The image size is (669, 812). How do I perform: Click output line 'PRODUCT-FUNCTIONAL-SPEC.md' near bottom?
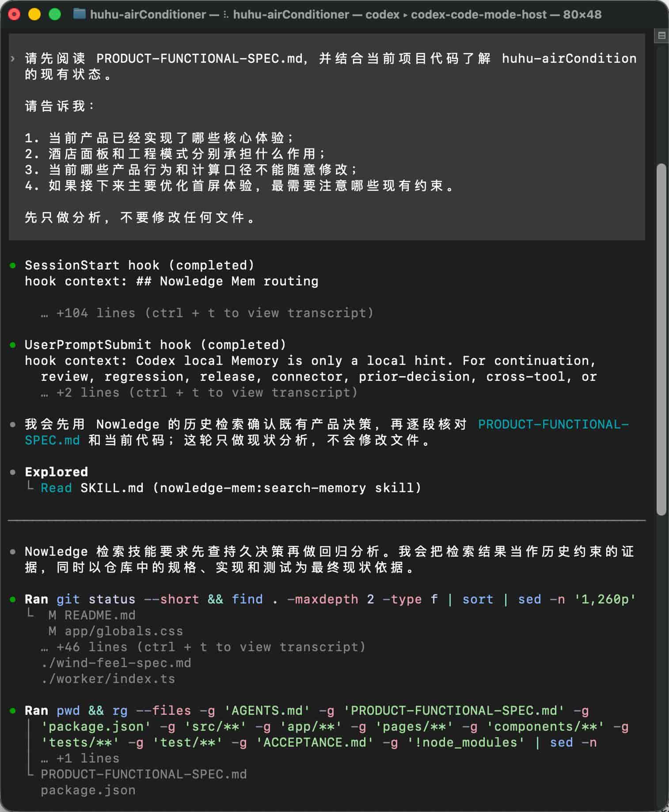pos(144,774)
